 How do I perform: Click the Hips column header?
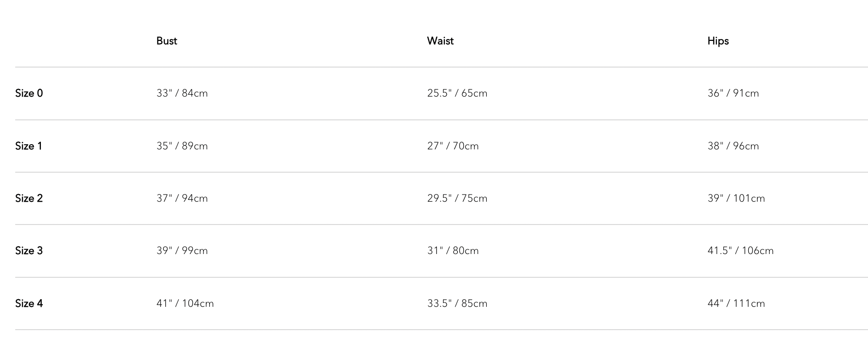(x=718, y=41)
